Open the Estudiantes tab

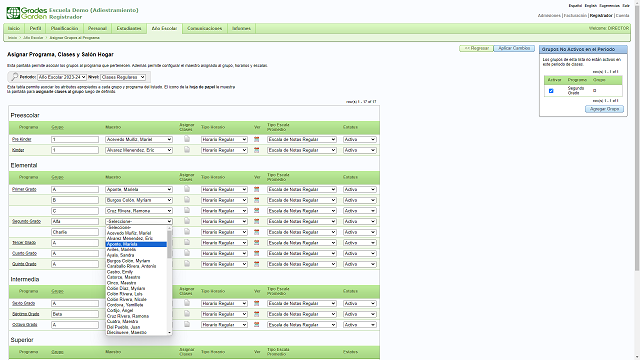(129, 28)
